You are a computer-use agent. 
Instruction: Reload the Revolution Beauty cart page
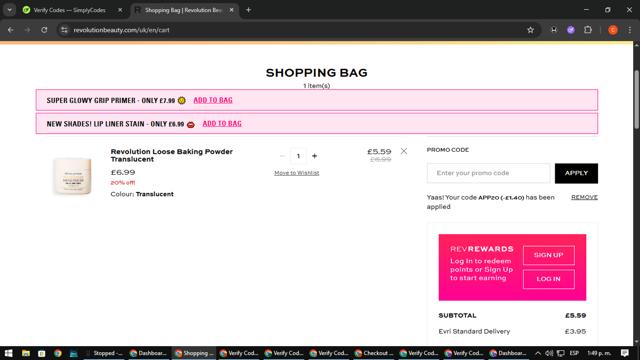pyautogui.click(x=44, y=30)
